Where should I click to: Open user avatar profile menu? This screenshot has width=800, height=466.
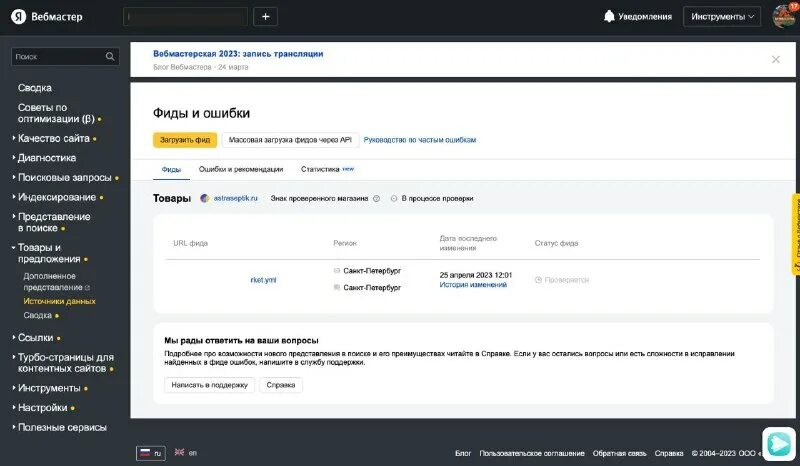click(x=784, y=16)
